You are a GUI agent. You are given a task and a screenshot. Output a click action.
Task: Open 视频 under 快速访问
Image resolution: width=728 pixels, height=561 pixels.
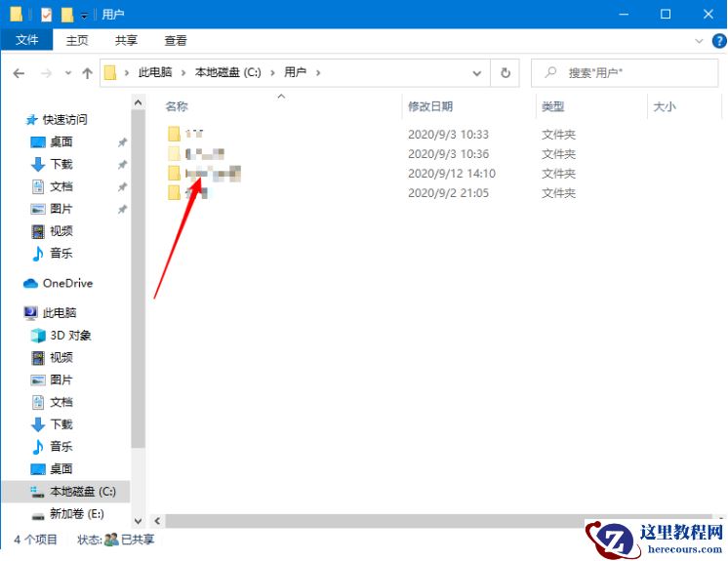click(52, 230)
